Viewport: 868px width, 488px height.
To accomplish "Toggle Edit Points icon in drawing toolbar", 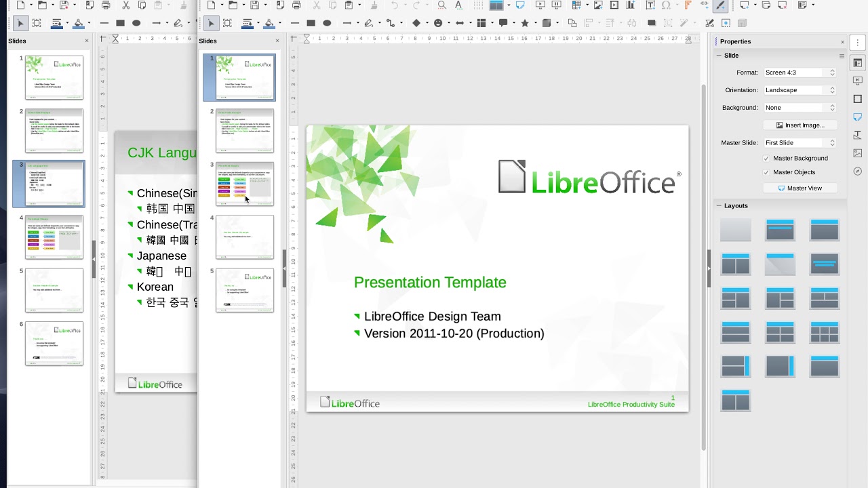I will (x=709, y=22).
